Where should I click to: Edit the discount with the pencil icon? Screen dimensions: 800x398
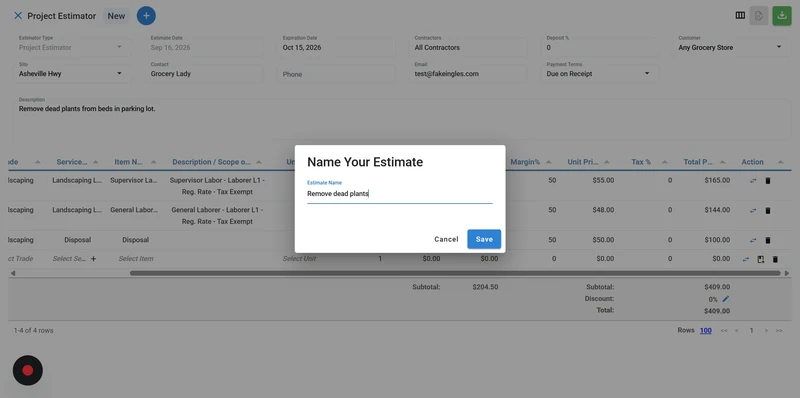726,299
